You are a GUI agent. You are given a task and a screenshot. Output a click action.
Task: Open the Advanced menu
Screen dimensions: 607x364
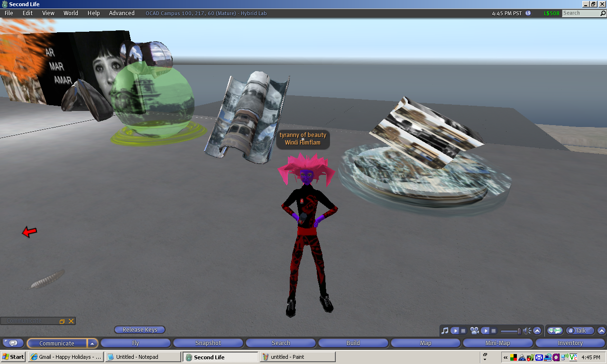point(122,13)
